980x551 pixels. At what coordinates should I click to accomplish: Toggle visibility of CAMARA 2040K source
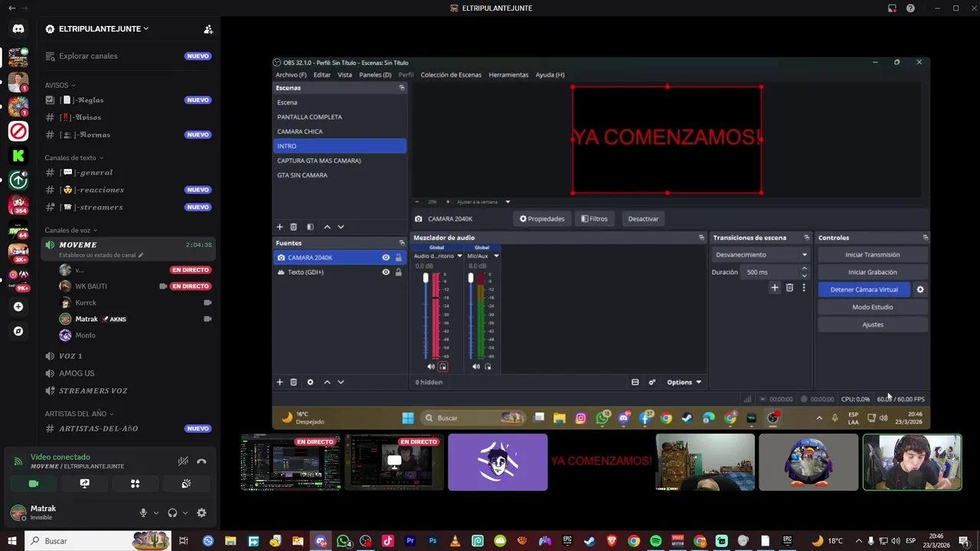pyautogui.click(x=386, y=258)
